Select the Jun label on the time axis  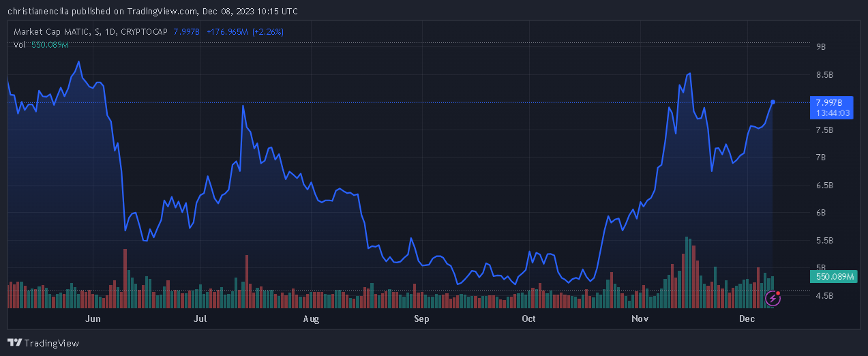coord(93,318)
